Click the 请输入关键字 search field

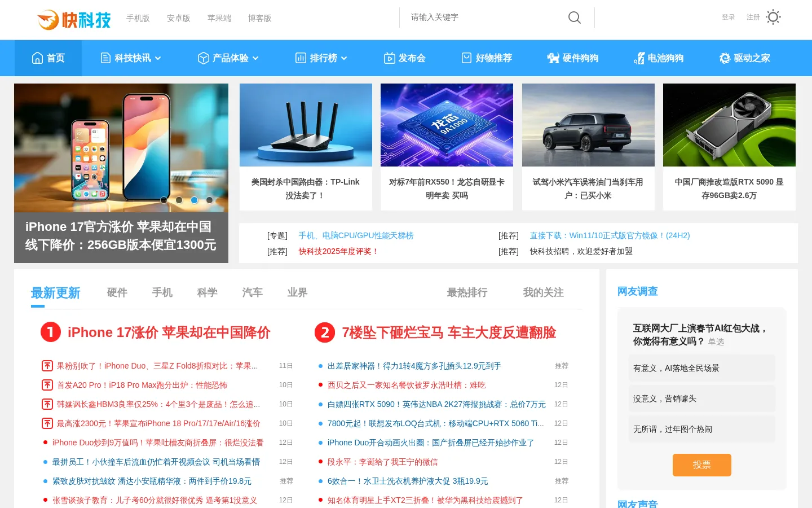(485, 17)
